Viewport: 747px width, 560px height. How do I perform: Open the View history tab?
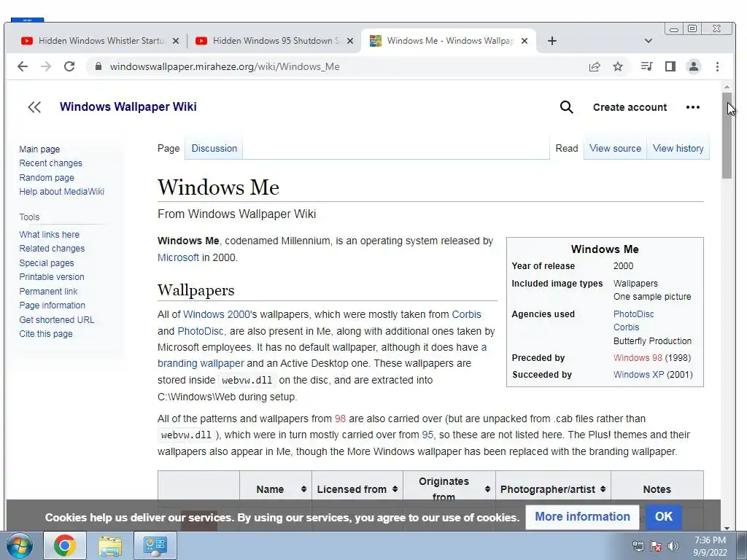pos(678,148)
